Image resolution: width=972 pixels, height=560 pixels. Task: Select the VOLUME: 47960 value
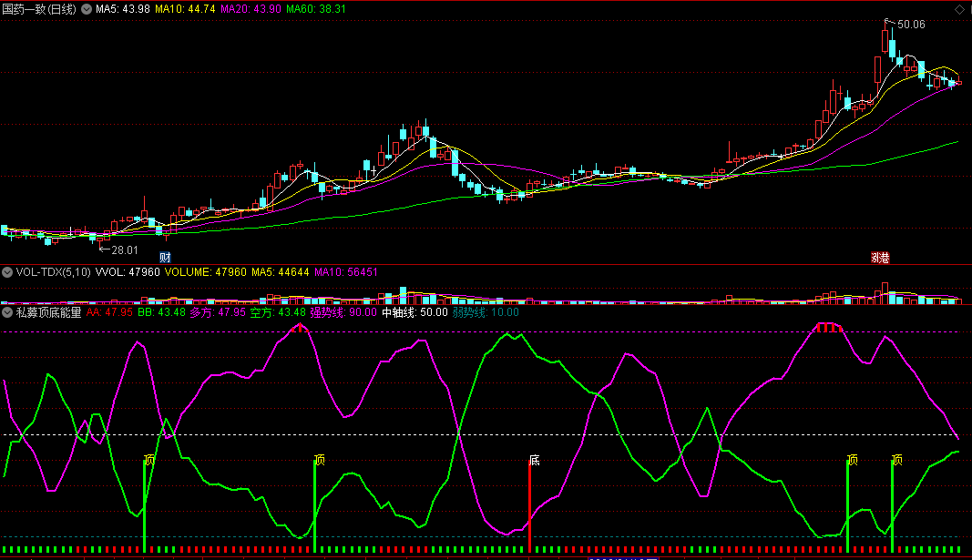click(205, 272)
